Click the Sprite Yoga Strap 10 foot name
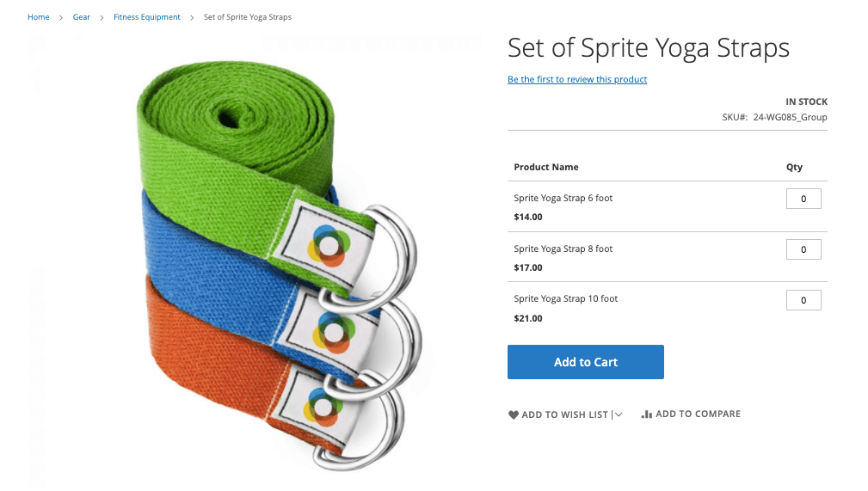The height and width of the screenshot is (491, 868). (566, 298)
